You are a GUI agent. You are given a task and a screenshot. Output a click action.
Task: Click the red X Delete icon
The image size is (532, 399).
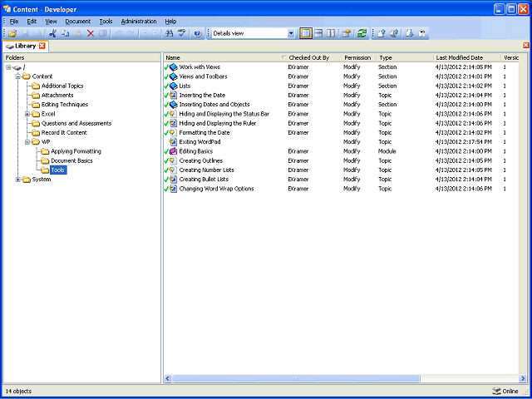[x=91, y=33]
